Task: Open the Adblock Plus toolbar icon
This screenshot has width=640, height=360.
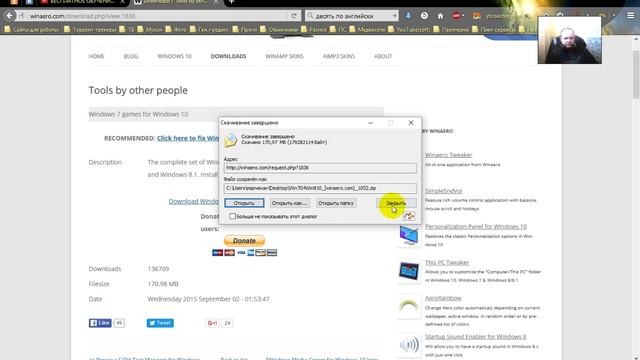Action: (456, 16)
